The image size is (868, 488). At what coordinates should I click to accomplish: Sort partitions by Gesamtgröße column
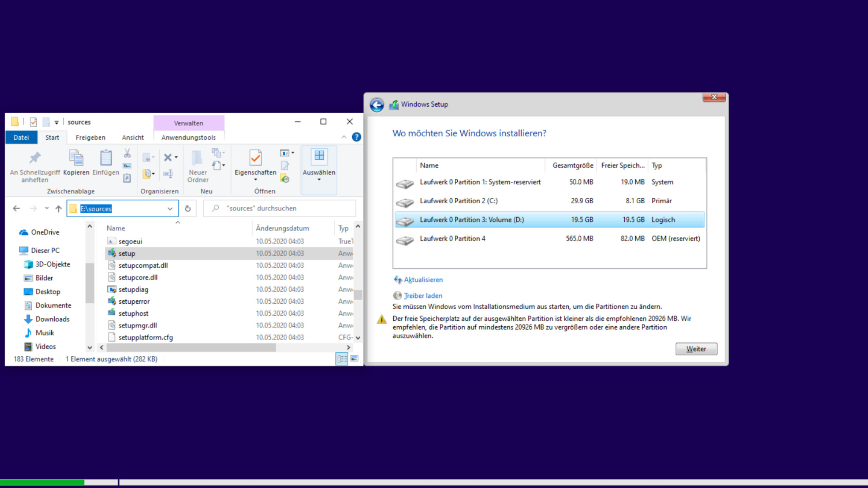tap(572, 165)
